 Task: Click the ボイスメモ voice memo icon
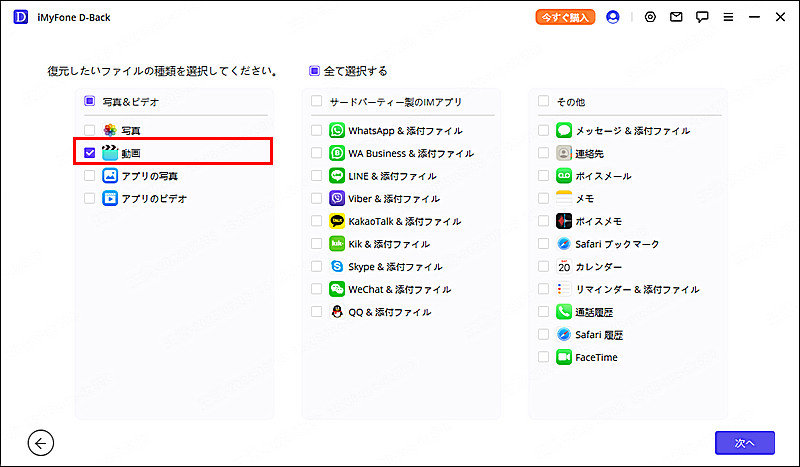tap(564, 221)
